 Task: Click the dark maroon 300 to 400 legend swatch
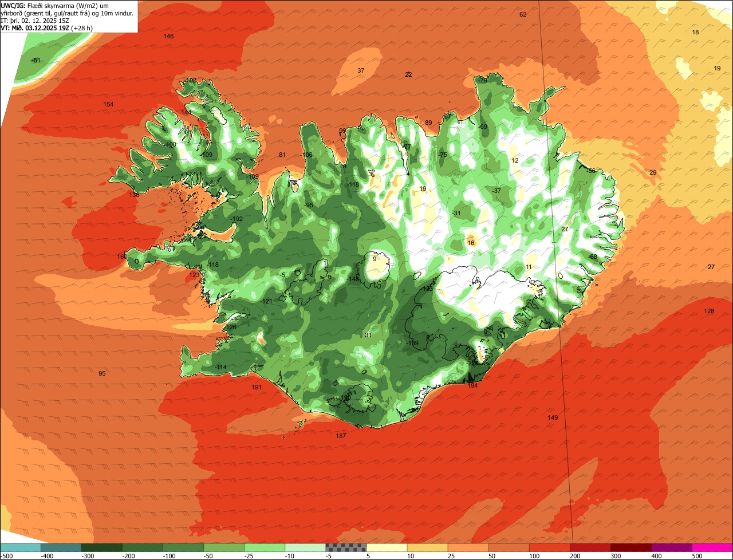coord(631,547)
